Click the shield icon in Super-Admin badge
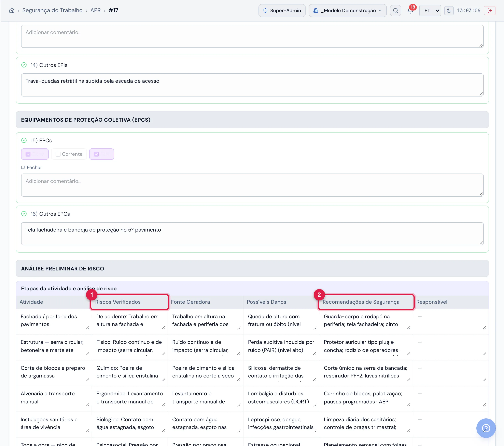This screenshot has height=446, width=504. pyautogui.click(x=265, y=11)
